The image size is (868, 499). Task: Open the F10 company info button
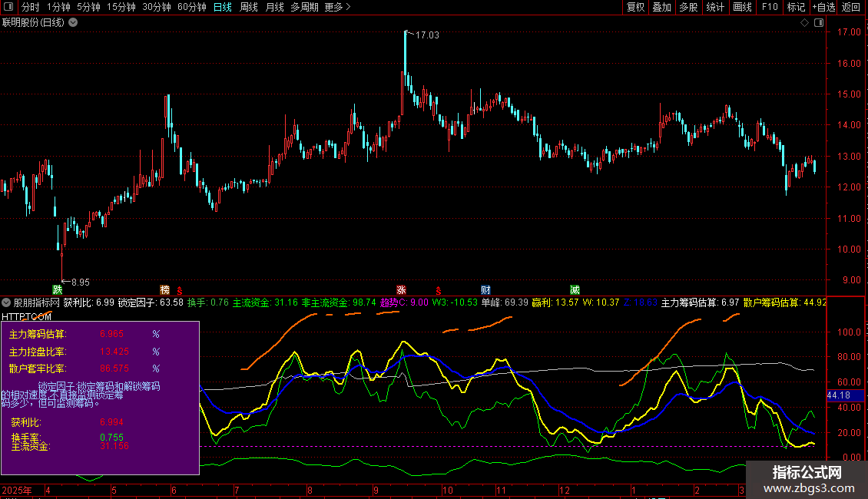769,7
